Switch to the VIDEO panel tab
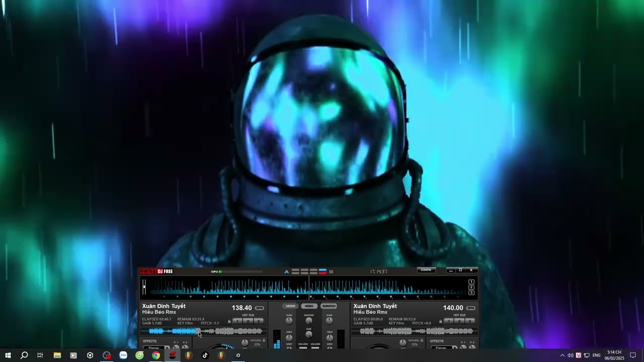Screen dimensions: 644x362 click(x=309, y=306)
